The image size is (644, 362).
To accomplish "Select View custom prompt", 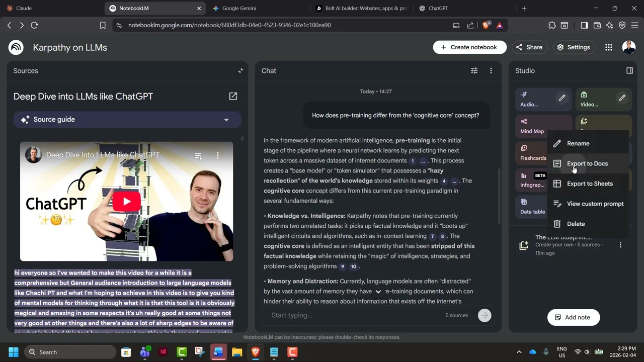I will click(x=588, y=204).
